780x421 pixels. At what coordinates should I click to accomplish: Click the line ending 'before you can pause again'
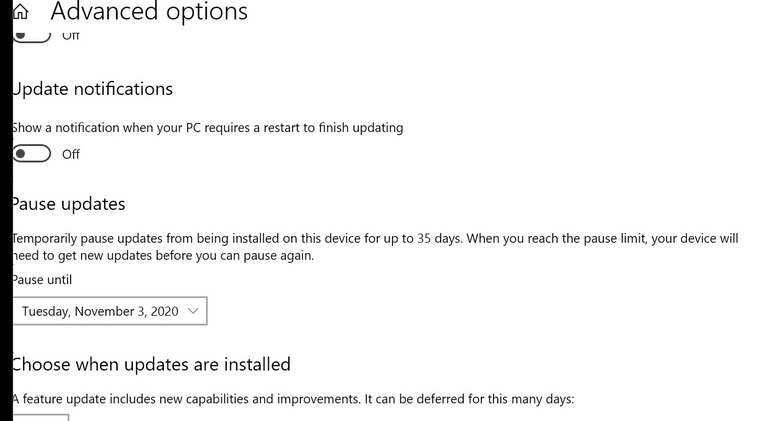click(x=163, y=256)
